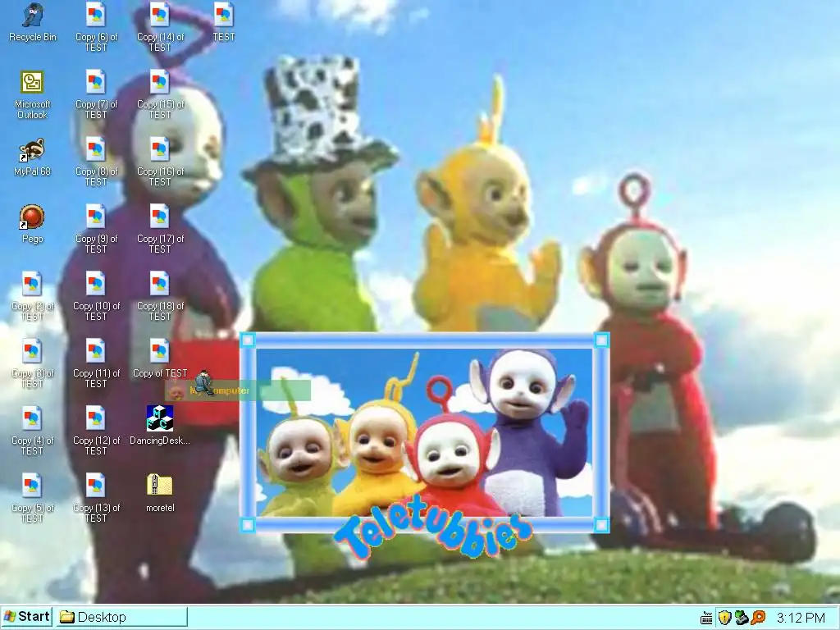Open the on-screen keyboard taskbar icon
Viewport: 840px width, 630px height.
coord(706,619)
